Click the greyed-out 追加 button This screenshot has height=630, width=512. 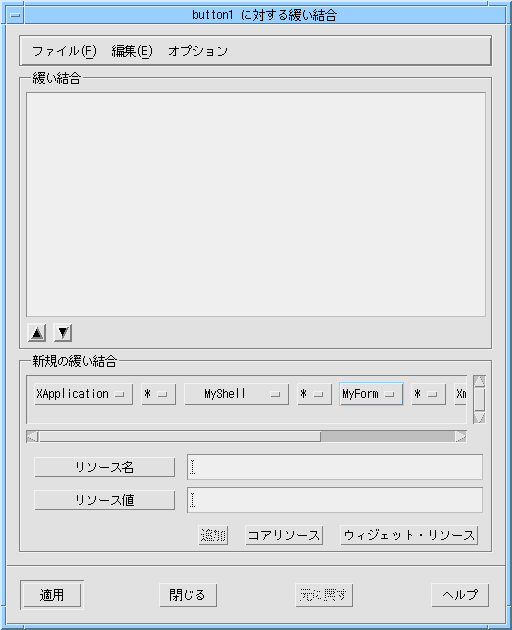(213, 535)
